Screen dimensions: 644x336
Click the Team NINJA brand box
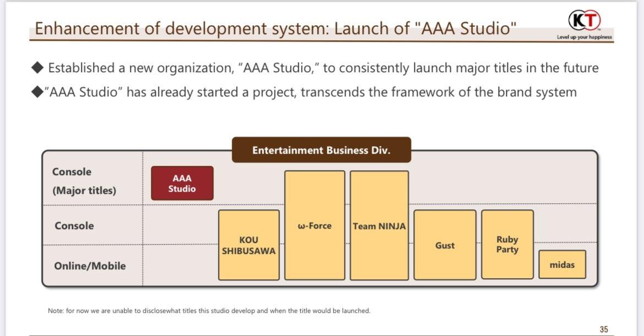coord(379,225)
